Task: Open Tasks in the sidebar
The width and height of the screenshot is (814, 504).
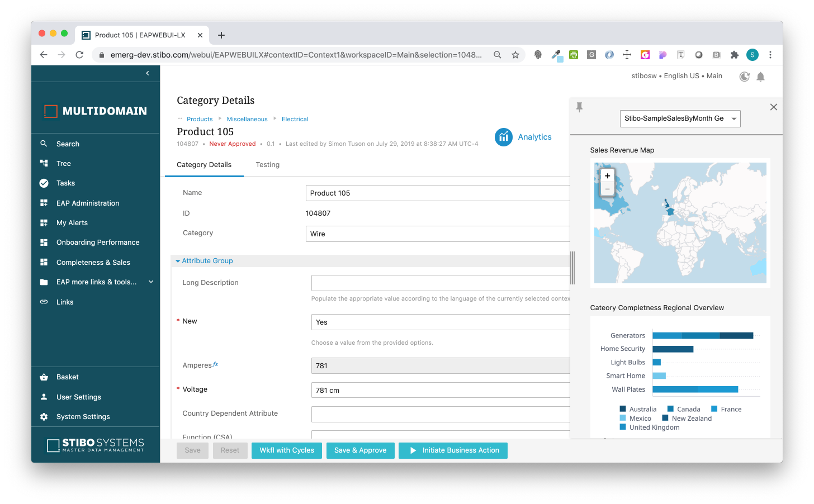Action: coord(65,183)
